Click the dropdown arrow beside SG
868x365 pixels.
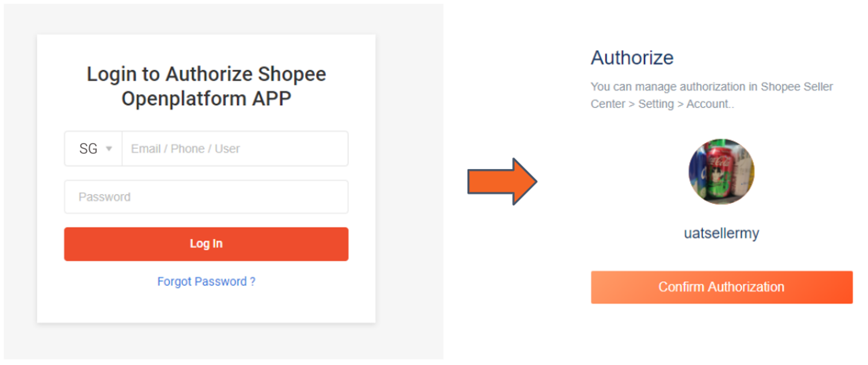(x=109, y=149)
